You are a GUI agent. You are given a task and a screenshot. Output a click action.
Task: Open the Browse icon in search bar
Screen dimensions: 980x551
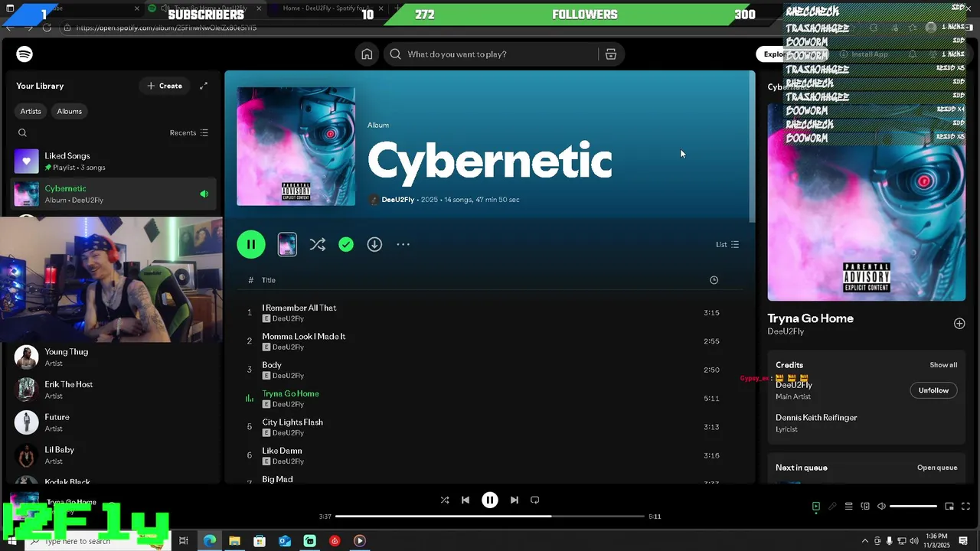point(611,54)
